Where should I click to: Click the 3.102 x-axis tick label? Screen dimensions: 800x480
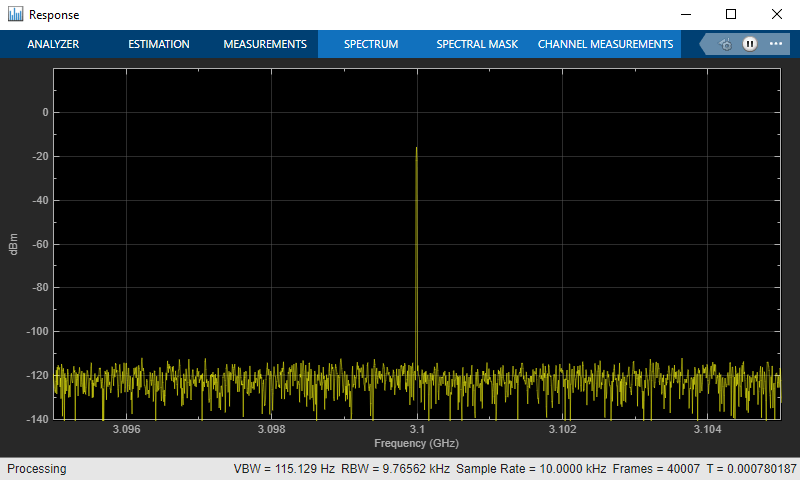(x=562, y=430)
